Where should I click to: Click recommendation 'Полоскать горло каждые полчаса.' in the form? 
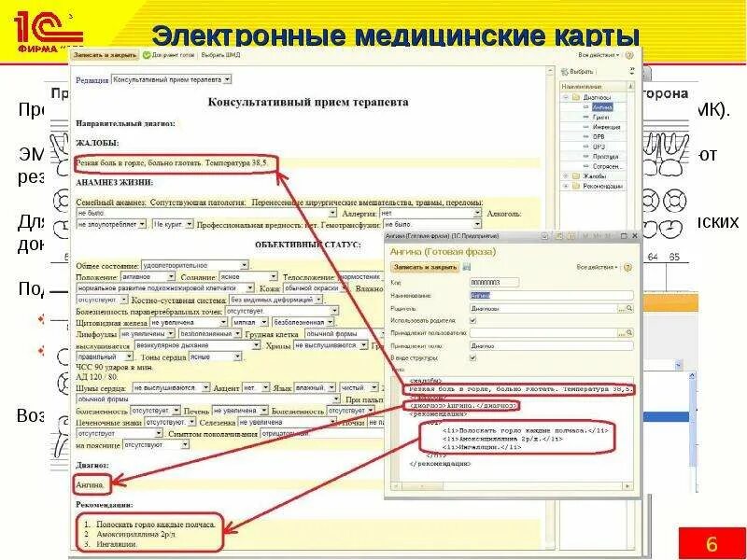pyautogui.click(x=156, y=525)
